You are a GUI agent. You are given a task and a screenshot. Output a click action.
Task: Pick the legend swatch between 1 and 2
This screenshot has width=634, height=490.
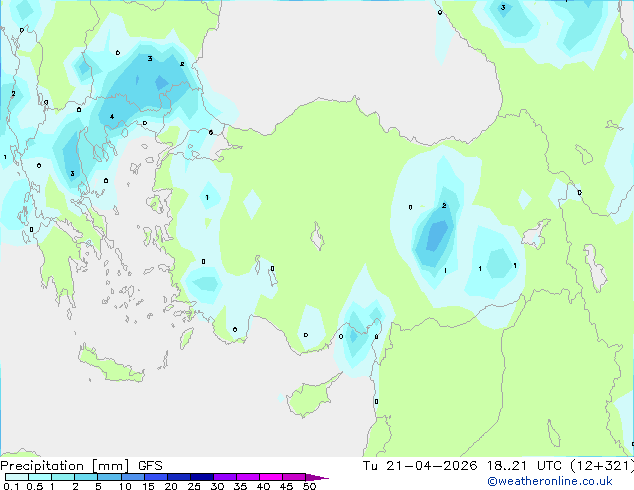63,477
